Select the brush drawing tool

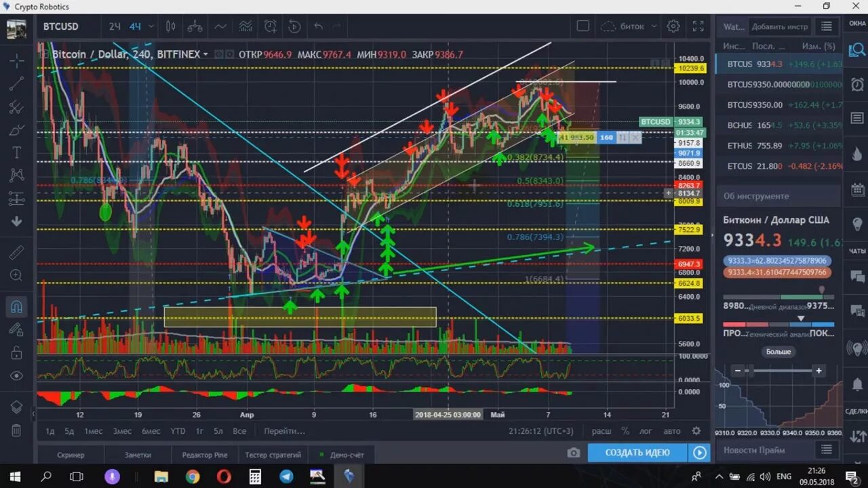pos(17,129)
